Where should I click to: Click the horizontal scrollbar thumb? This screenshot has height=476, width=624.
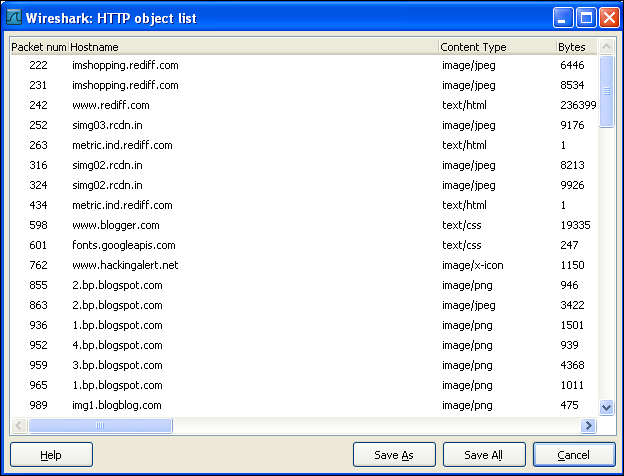click(x=100, y=425)
